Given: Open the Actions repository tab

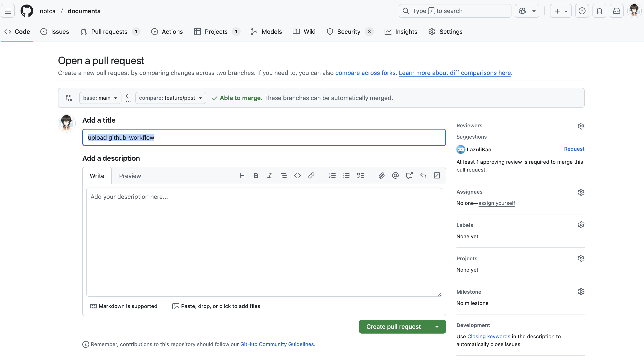Looking at the screenshot, I should [167, 32].
